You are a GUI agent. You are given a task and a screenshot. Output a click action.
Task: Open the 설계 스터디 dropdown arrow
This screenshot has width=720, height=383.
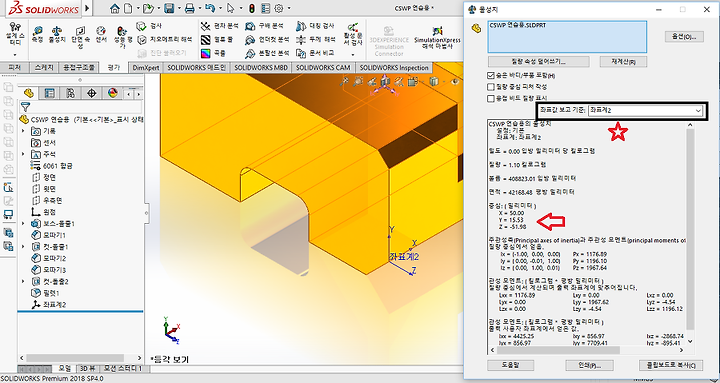(x=15, y=54)
